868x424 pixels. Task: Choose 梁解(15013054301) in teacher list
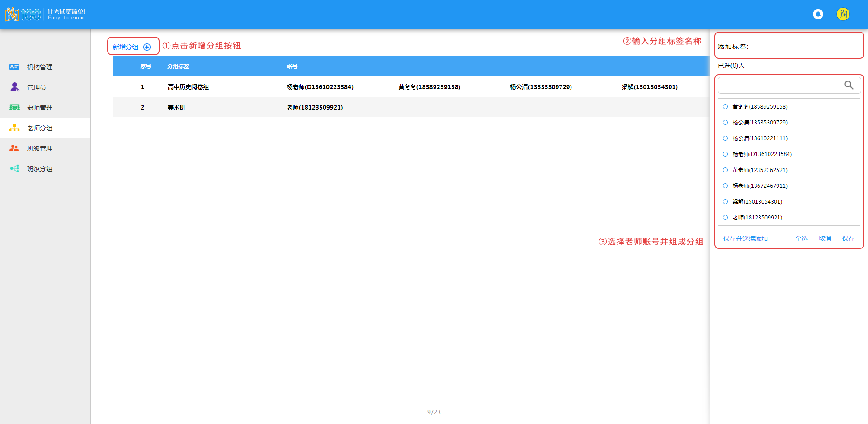pos(726,202)
